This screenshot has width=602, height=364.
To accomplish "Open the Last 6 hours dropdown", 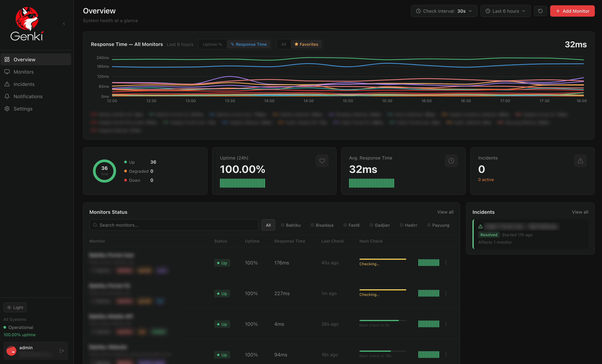I will 505,11.
